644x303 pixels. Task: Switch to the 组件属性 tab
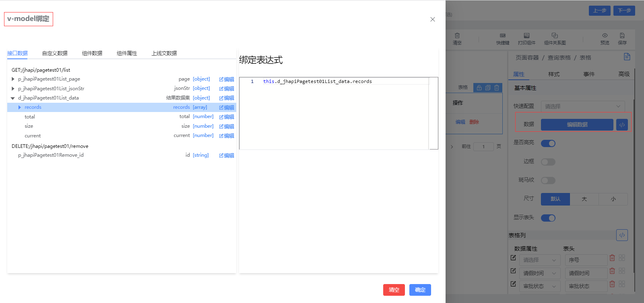[x=127, y=53]
